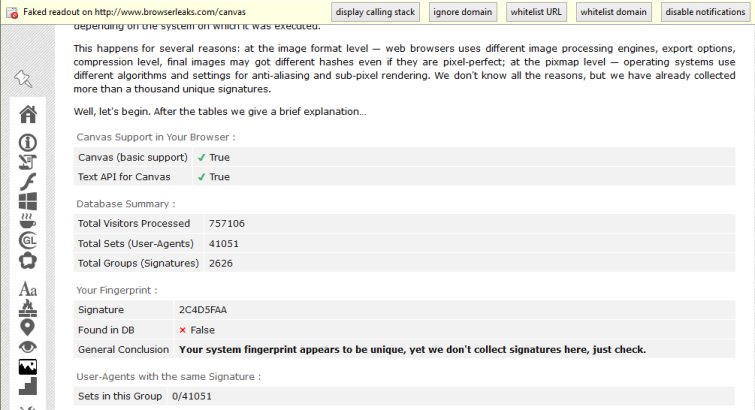Open the geolocation pin icon
755x410 pixels.
pos(27,328)
